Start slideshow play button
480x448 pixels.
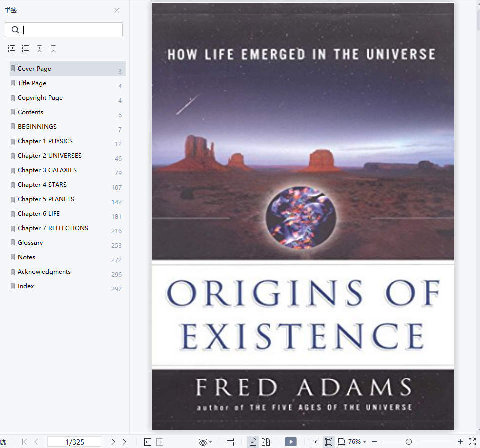(290, 442)
